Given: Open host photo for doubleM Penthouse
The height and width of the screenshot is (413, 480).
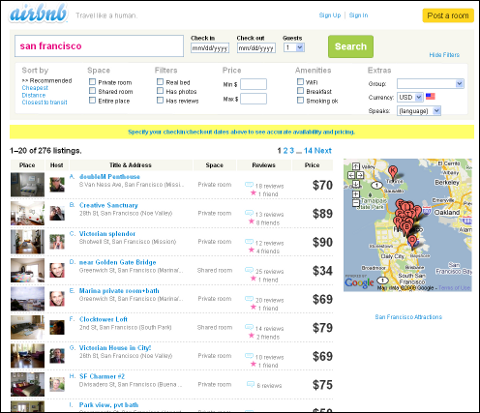Looking at the screenshot, I should pos(57,185).
